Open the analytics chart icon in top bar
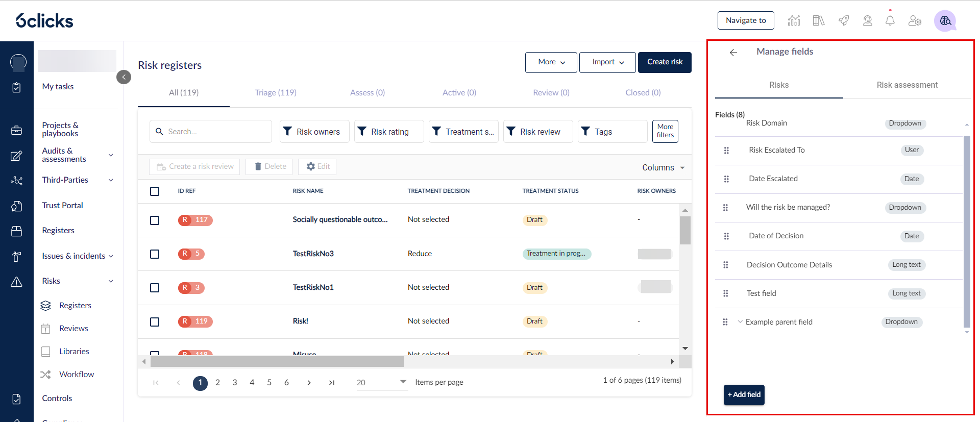The image size is (980, 422). pos(794,20)
